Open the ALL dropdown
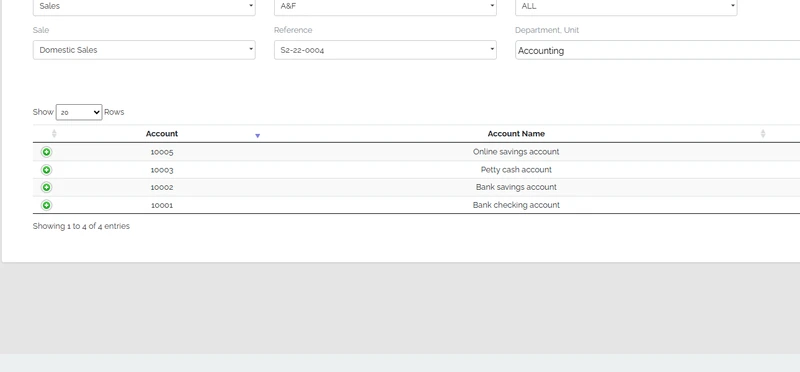800x372 pixels. 626,7
